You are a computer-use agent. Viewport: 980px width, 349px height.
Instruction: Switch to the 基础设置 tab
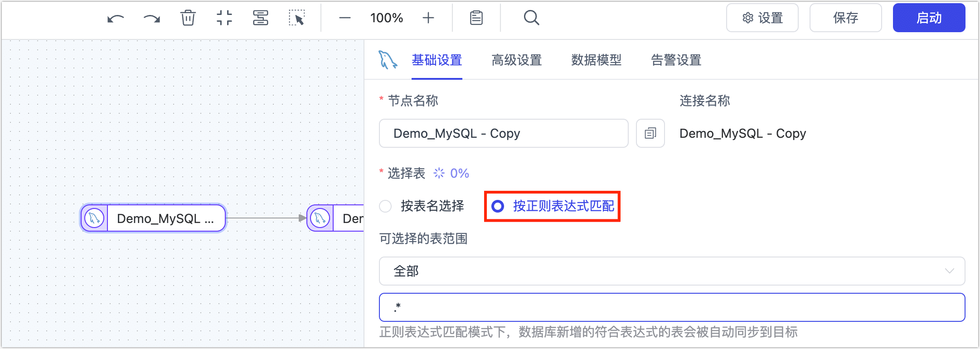[x=437, y=60]
